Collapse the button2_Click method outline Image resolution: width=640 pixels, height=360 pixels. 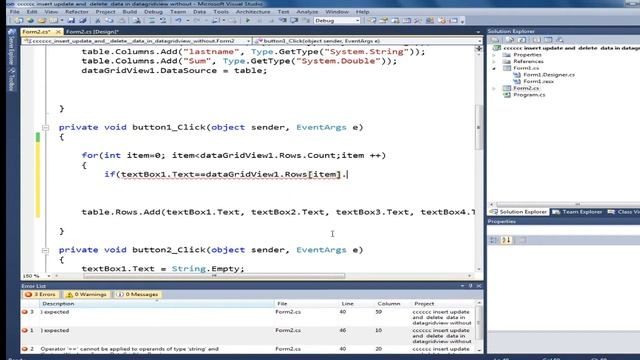(45, 250)
